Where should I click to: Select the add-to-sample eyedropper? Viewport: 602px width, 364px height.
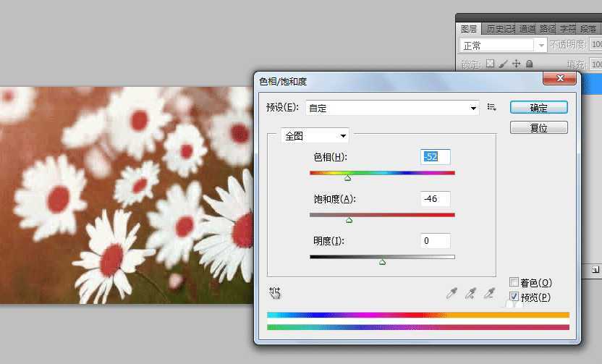(x=470, y=292)
